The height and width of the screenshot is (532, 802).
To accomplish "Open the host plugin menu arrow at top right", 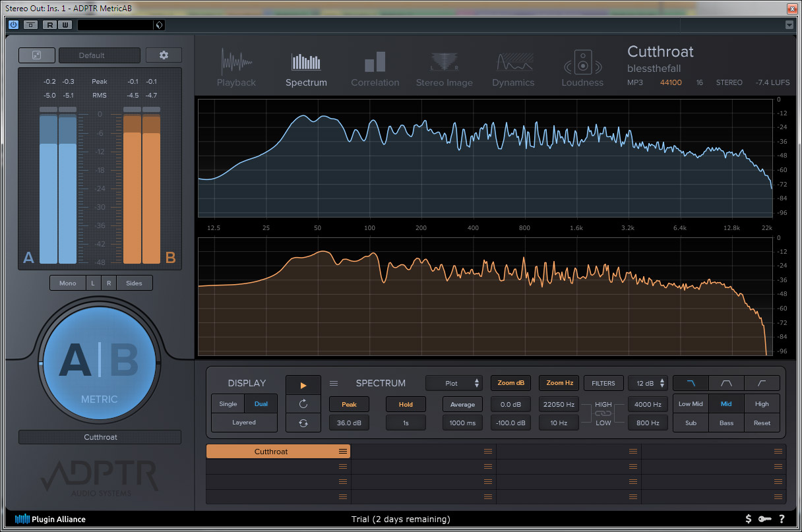I will tap(789, 25).
